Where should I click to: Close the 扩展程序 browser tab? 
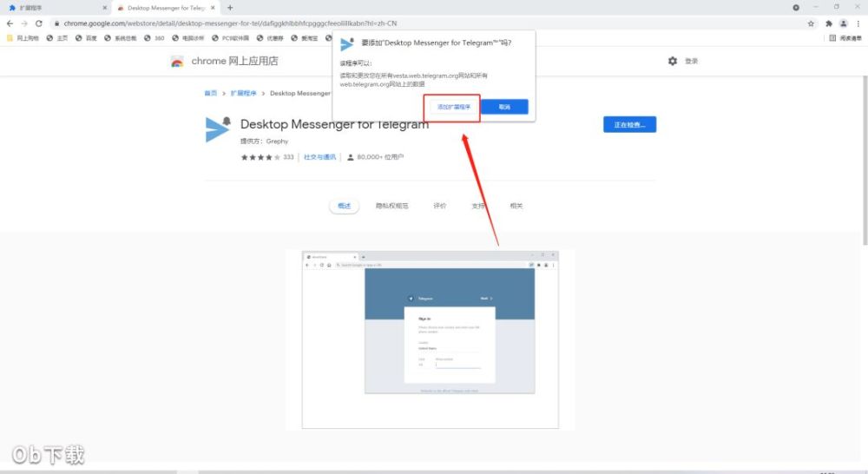coord(105,8)
